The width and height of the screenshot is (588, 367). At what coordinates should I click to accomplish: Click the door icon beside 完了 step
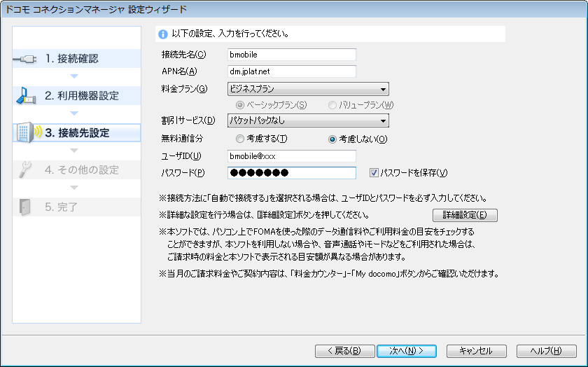tap(26, 207)
